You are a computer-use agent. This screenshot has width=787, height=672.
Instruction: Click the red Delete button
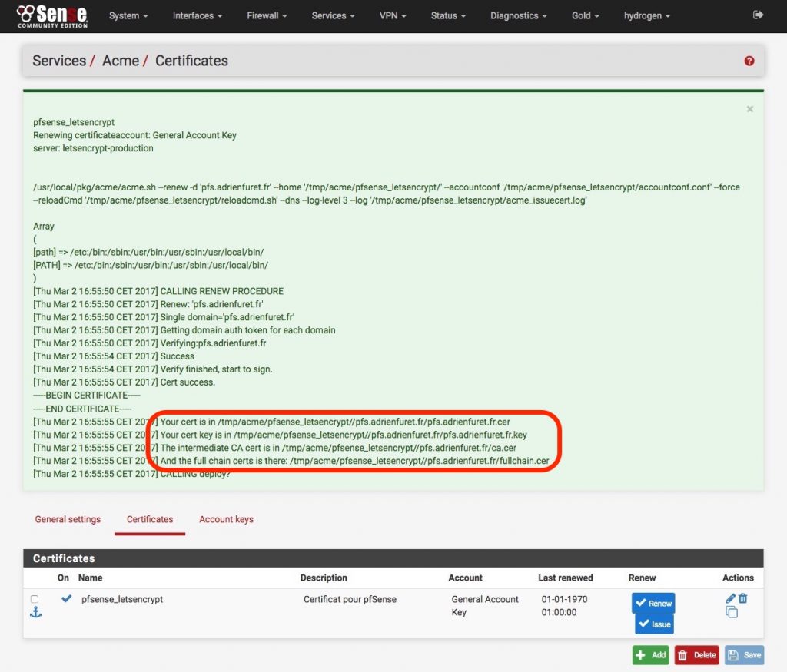(696, 655)
